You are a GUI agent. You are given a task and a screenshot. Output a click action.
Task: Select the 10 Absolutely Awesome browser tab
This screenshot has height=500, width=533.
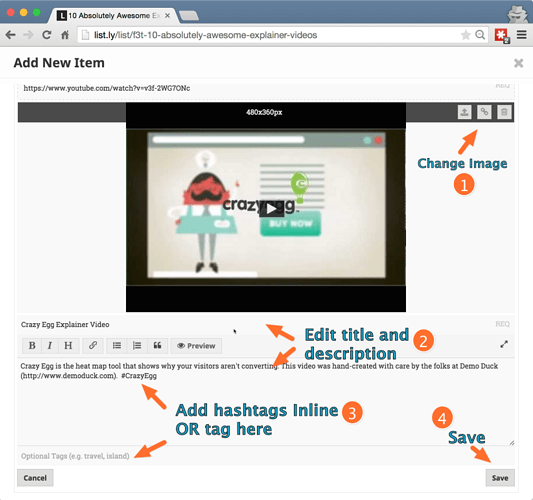point(114,16)
